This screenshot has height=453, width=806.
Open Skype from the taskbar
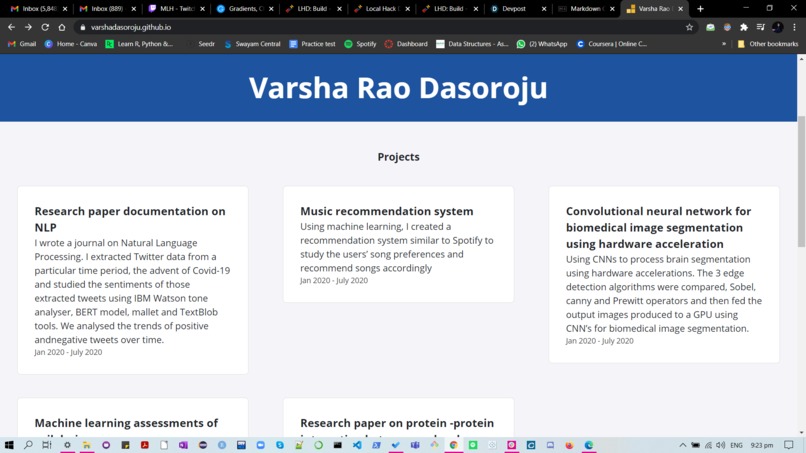point(280,445)
